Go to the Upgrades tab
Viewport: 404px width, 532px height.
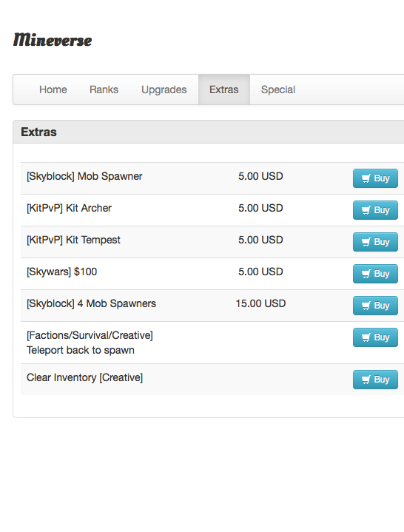click(164, 90)
